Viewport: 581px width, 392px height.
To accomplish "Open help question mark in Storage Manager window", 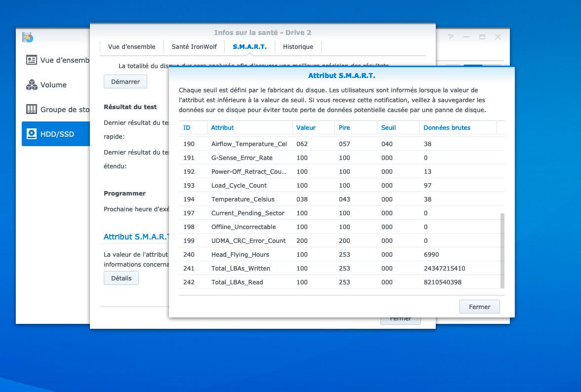I will click(451, 37).
